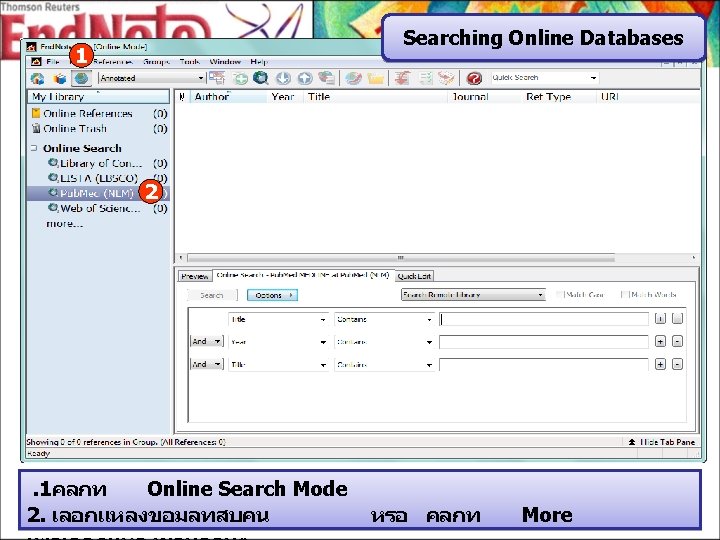Viewport: 720px width, 540px height.
Task: Click into the Quick Search box
Action: (x=539, y=78)
